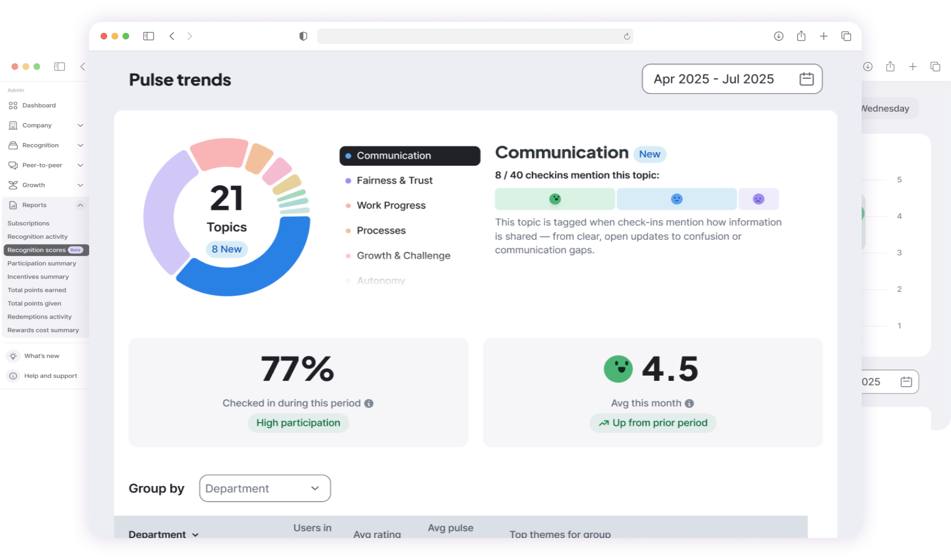Click the green happy sentiment bar segment
Screen dimensions: 951x560
coord(555,199)
